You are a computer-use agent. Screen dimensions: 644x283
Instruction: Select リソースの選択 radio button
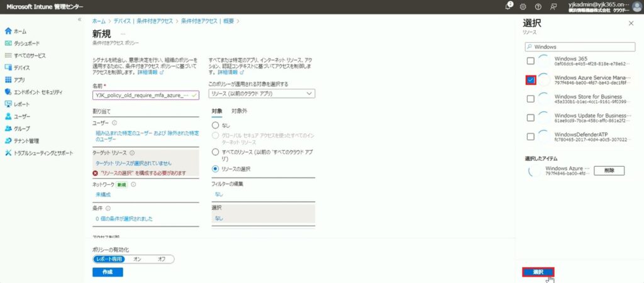[x=215, y=169]
